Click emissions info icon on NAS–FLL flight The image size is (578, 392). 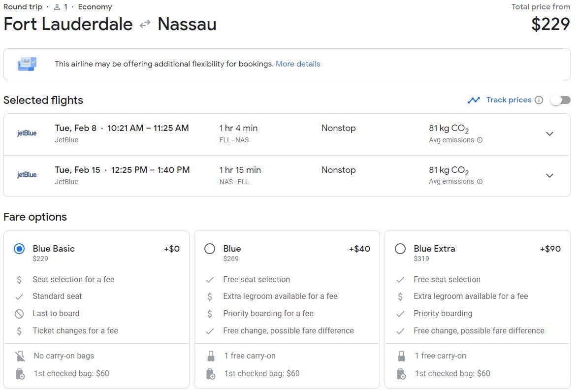[480, 181]
